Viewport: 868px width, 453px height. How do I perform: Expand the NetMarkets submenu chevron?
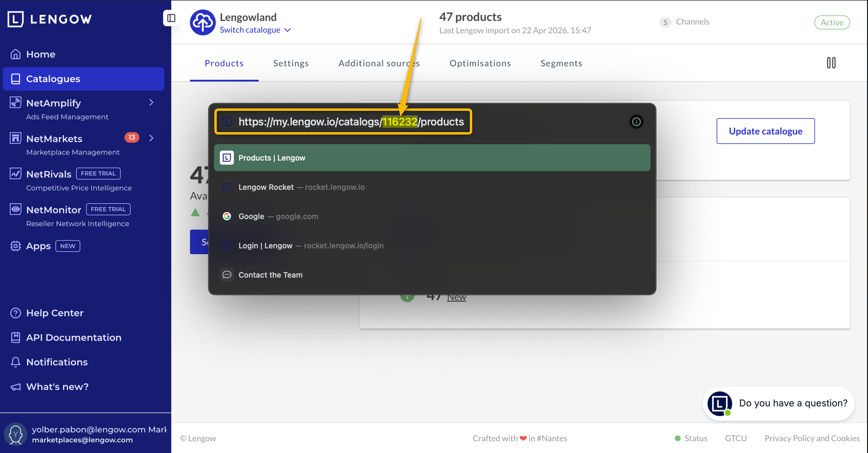point(151,138)
